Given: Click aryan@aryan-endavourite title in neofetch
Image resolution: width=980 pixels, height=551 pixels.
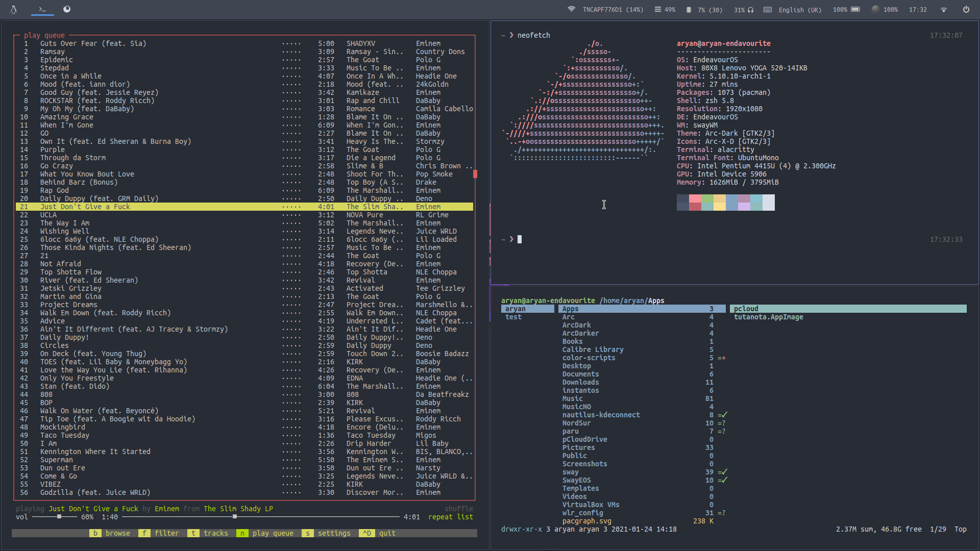Looking at the screenshot, I should [x=724, y=43].
